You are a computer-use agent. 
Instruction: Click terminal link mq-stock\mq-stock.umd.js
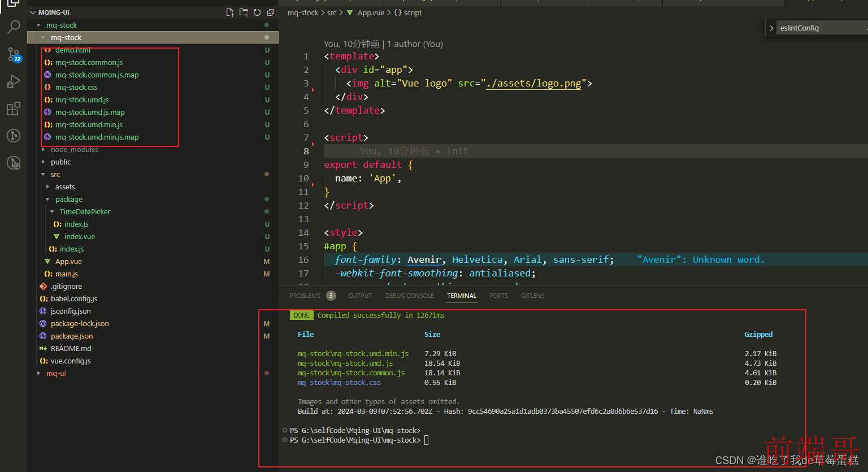click(x=345, y=363)
